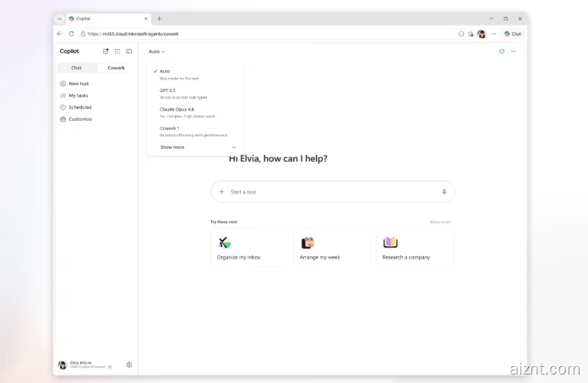
Task: Click the microphone icon in task box
Action: coord(444,192)
